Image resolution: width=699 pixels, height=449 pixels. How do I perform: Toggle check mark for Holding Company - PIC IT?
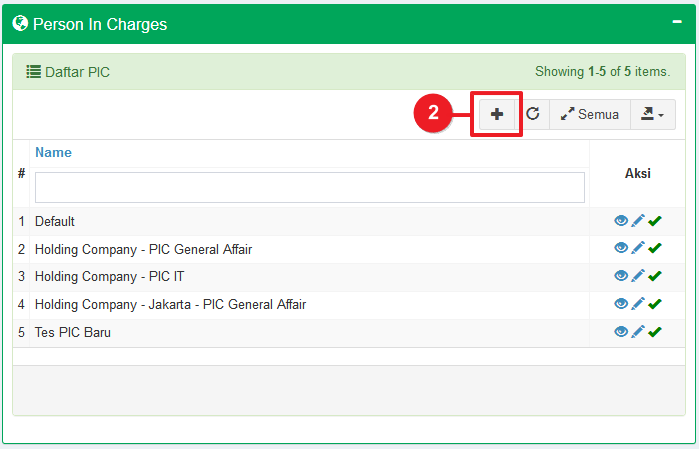pyautogui.click(x=655, y=276)
